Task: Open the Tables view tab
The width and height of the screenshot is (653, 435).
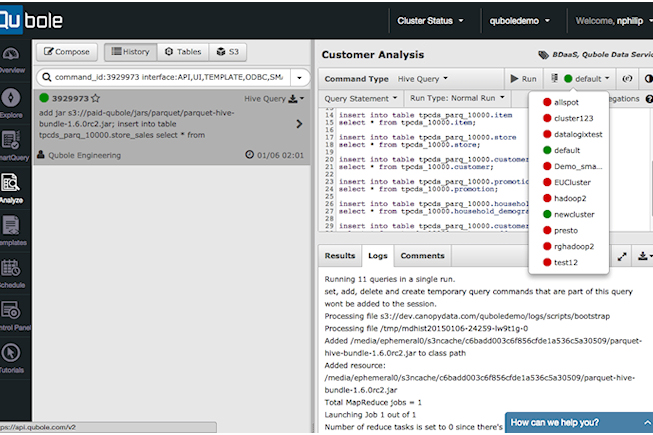Action: 183,51
